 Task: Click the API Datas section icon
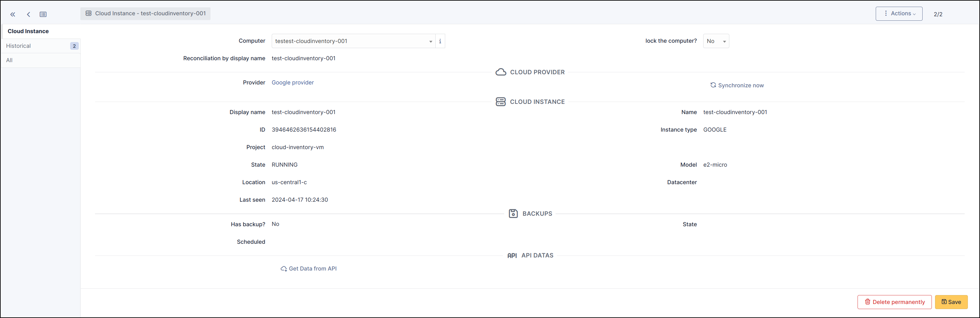(x=512, y=256)
